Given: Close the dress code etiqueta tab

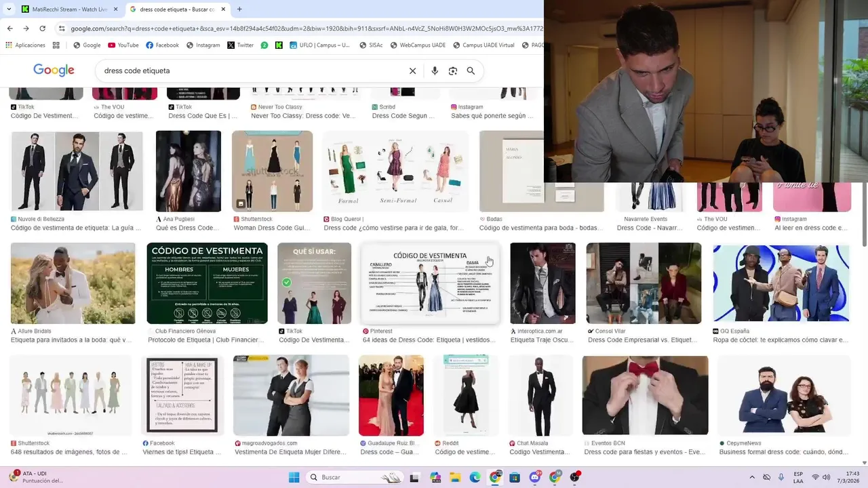Looking at the screenshot, I should coord(222,9).
